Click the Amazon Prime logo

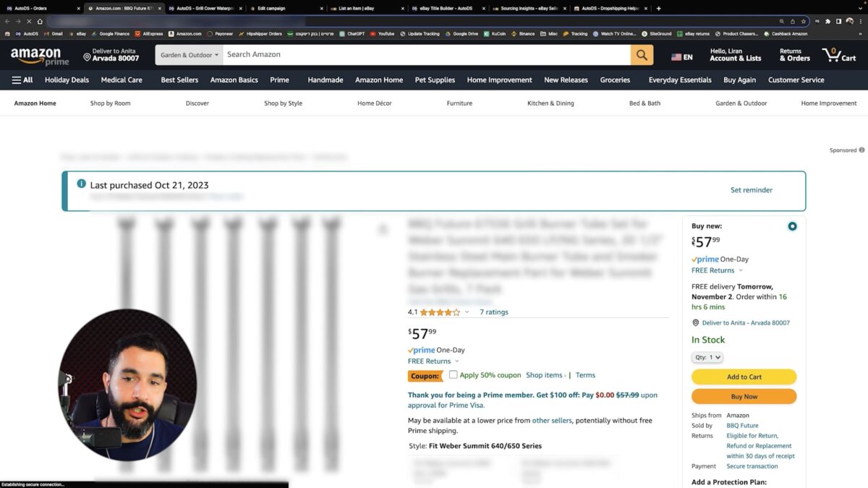click(40, 56)
